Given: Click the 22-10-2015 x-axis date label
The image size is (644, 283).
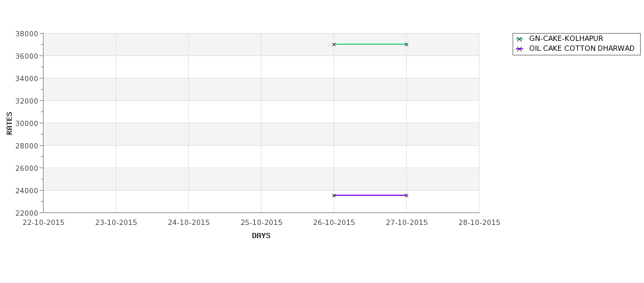Looking at the screenshot, I should (44, 222).
